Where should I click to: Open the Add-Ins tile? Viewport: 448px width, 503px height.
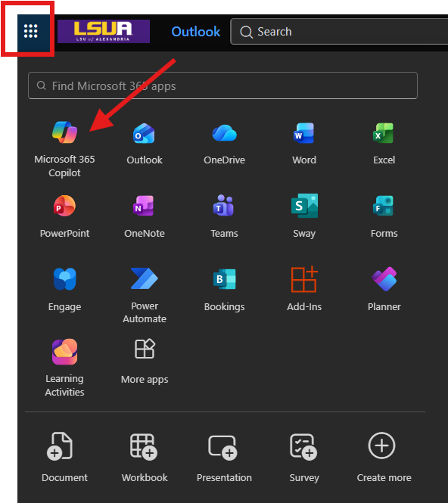[x=304, y=290]
